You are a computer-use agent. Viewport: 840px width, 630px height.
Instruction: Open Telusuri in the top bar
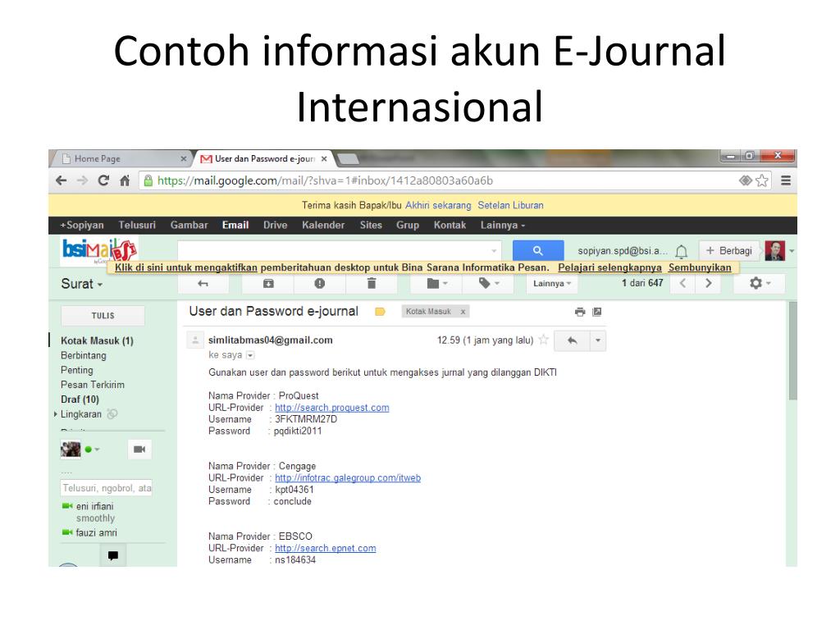137,225
